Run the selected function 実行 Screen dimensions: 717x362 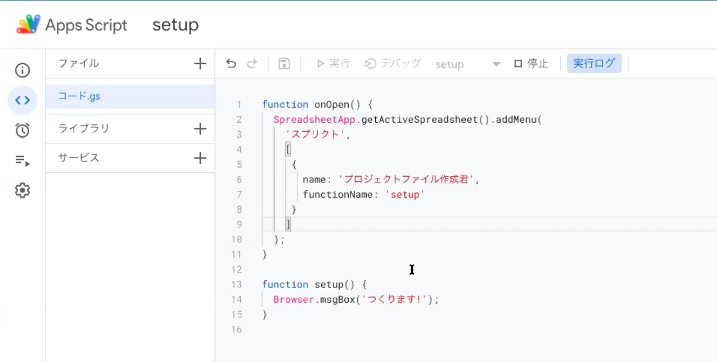[x=334, y=64]
